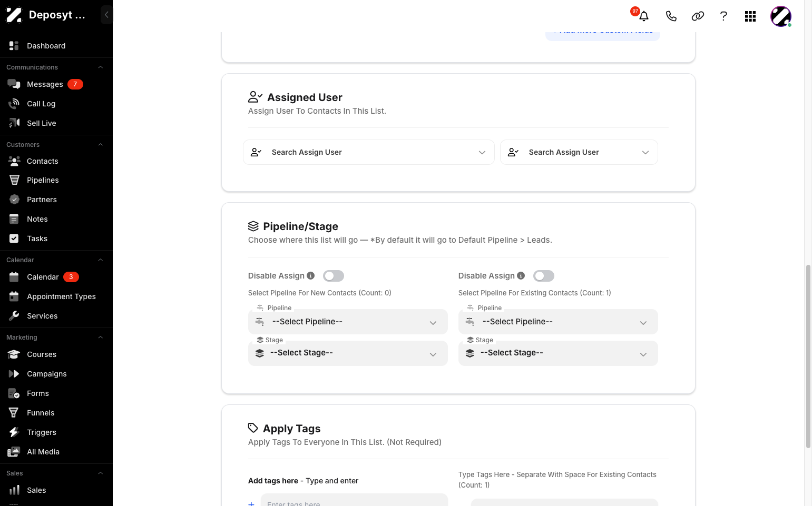
Task: Toggle Disable Assign for existing contacts
Action: click(x=544, y=276)
